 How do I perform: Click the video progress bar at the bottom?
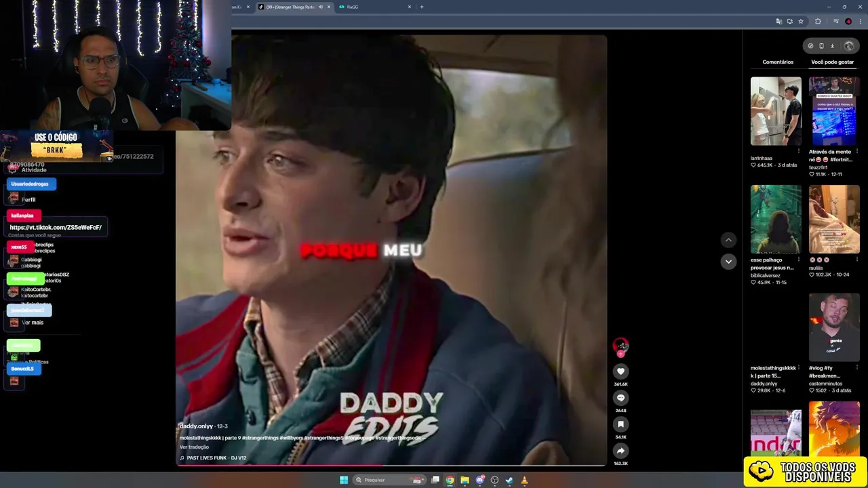[391, 465]
